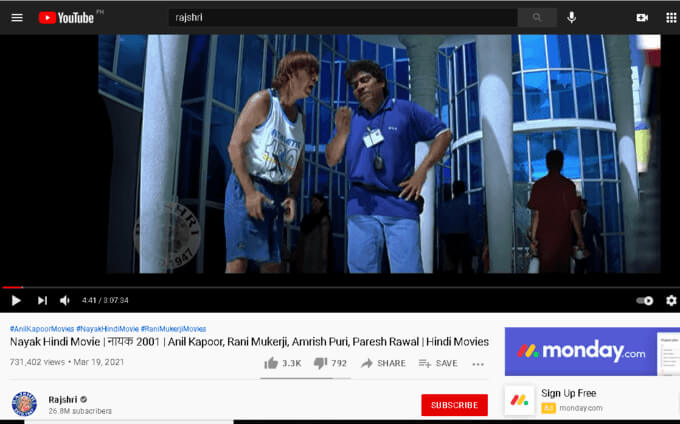Go to YouTube home via logo
Screen dimensions: 680x424
66,18
